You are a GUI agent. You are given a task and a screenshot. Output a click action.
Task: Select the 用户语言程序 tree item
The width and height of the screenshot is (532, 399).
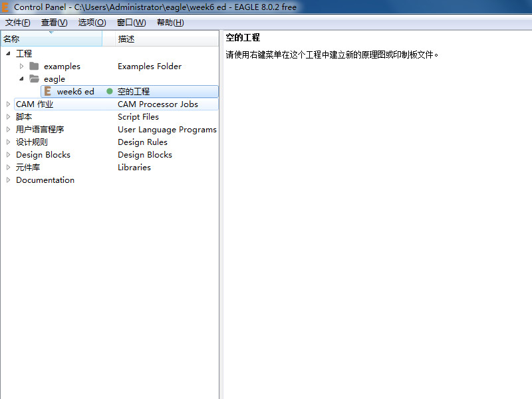[x=40, y=129]
